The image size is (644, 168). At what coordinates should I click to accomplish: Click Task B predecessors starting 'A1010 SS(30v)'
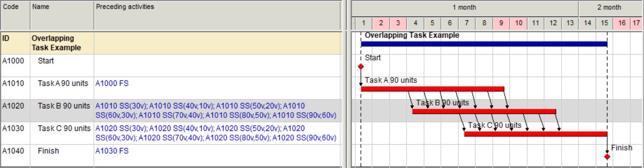(216, 110)
